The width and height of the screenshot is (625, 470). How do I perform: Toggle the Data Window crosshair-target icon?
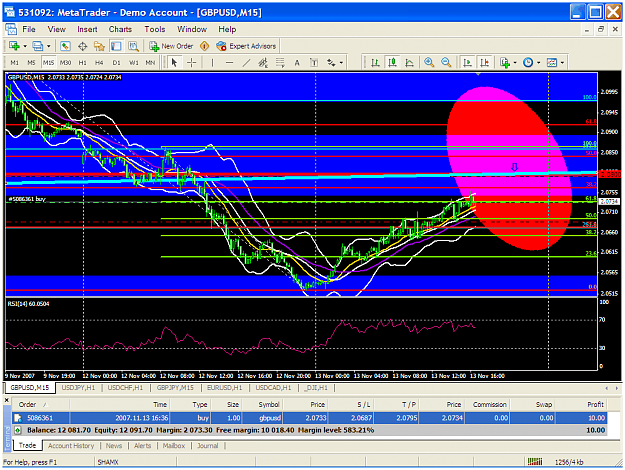pos(82,46)
